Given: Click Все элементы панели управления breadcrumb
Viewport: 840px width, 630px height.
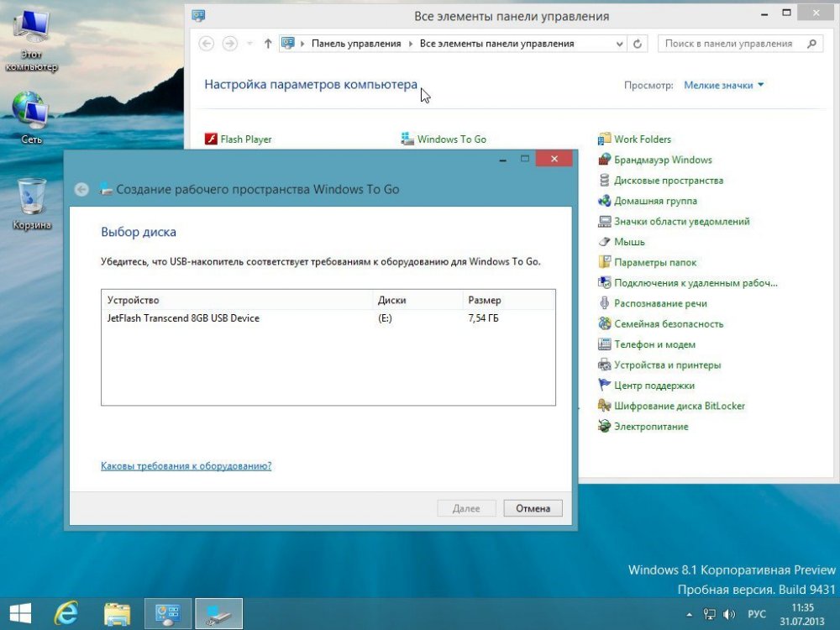Looking at the screenshot, I should 496,44.
